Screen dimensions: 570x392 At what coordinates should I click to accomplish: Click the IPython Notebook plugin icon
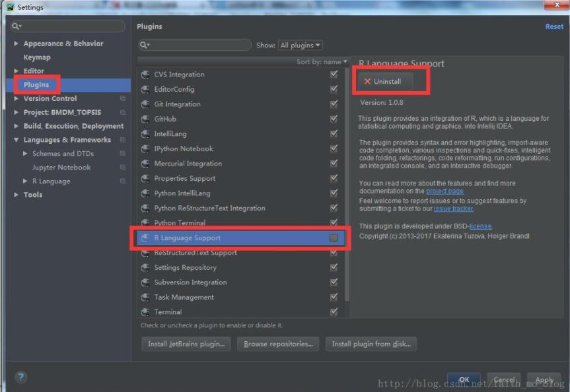pos(145,148)
